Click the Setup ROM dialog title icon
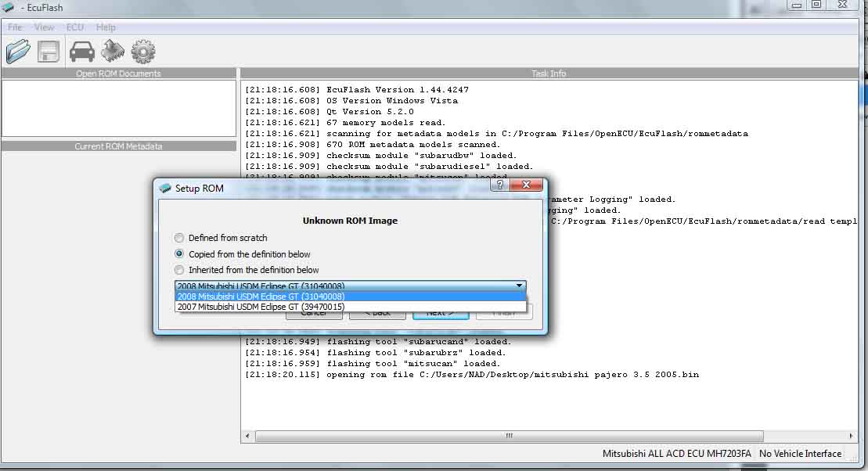 coord(165,189)
